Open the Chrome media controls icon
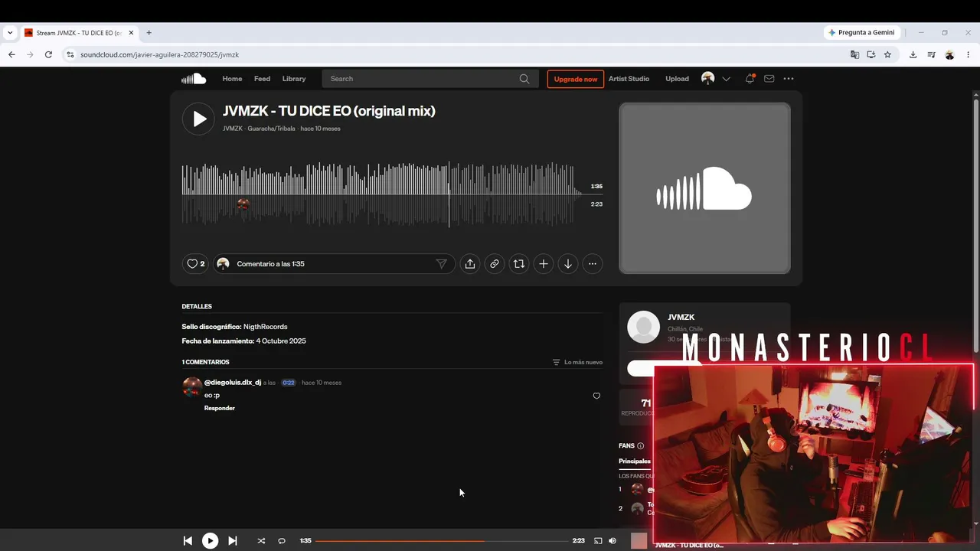The image size is (980, 551). tap(931, 54)
